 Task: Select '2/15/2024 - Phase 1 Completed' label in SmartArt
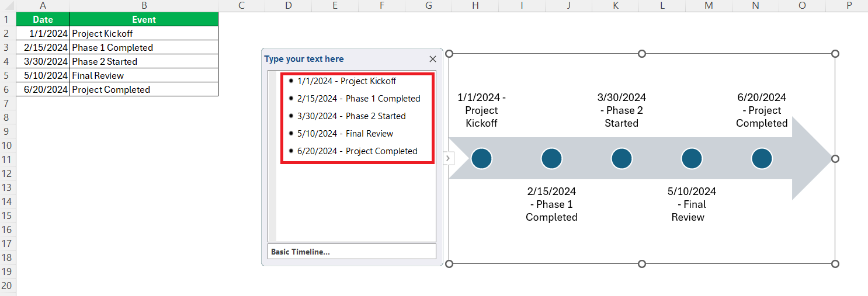[x=551, y=204]
